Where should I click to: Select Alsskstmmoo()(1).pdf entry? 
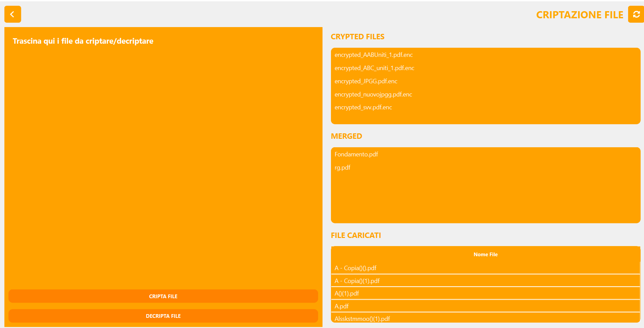coord(362,319)
